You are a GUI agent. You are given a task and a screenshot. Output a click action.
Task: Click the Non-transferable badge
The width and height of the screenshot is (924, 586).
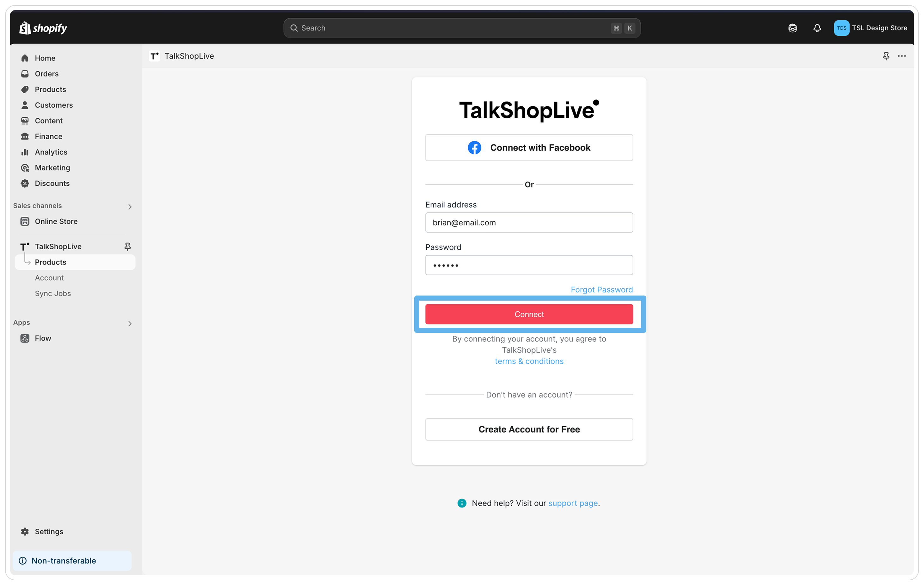point(72,560)
